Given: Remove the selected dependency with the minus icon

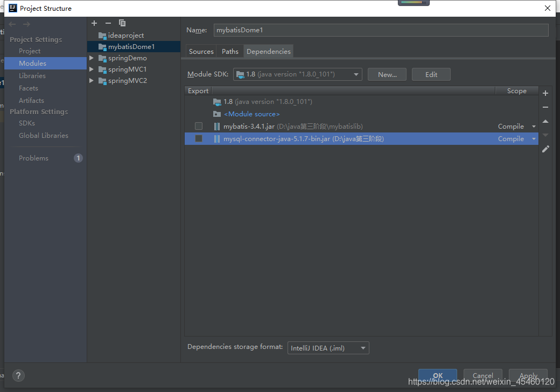Looking at the screenshot, I should 545,107.
